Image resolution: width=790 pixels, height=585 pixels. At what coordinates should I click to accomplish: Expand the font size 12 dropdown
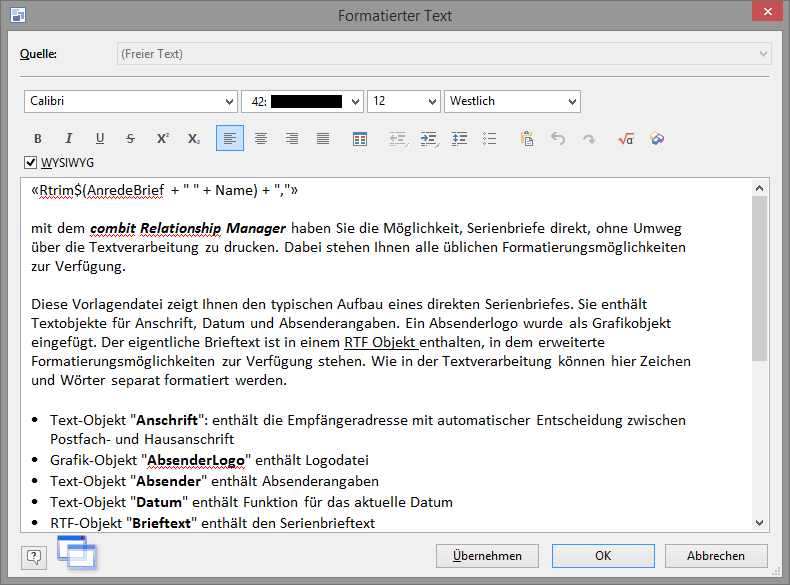[x=432, y=101]
